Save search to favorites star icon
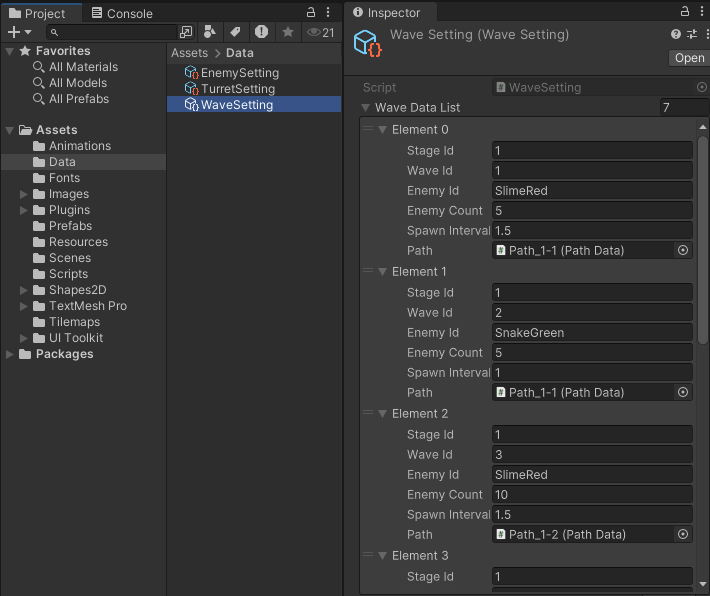Viewport: 710px width, 596px height. [x=288, y=32]
